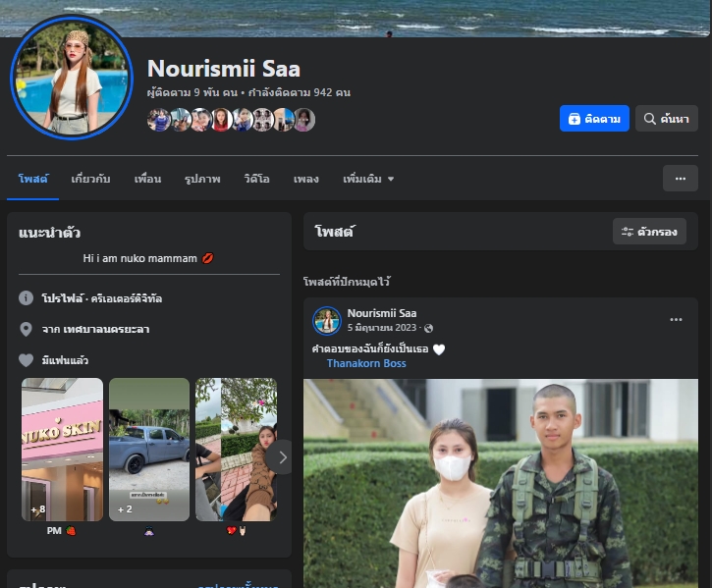
Task: Click the profile name Nourismii Saa heading
Action: (224, 69)
